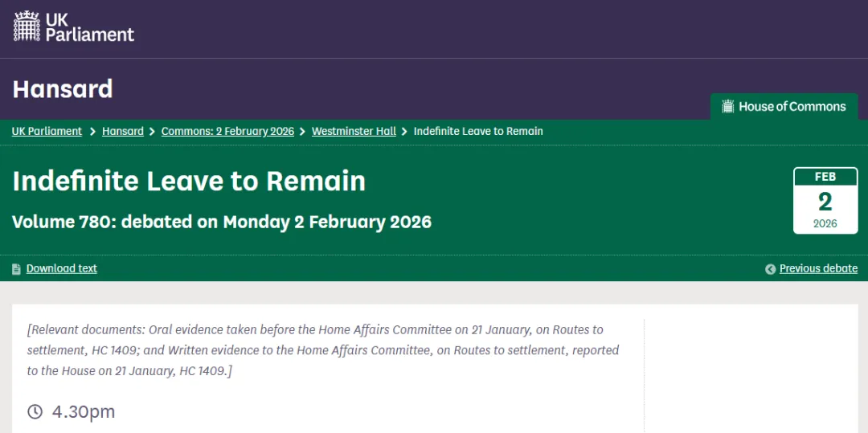Click the UK Parliament portcullis crest logo
The image size is (868, 433).
[27, 27]
